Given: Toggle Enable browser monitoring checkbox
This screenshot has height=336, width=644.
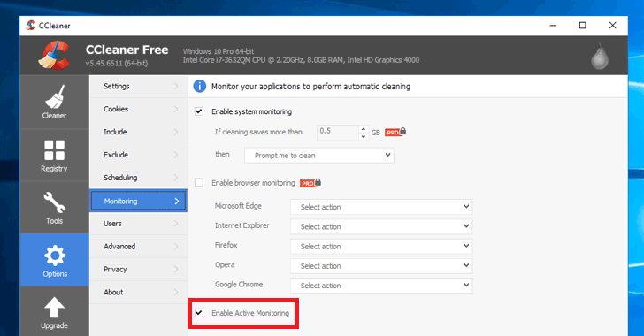Looking at the screenshot, I should coord(199,183).
